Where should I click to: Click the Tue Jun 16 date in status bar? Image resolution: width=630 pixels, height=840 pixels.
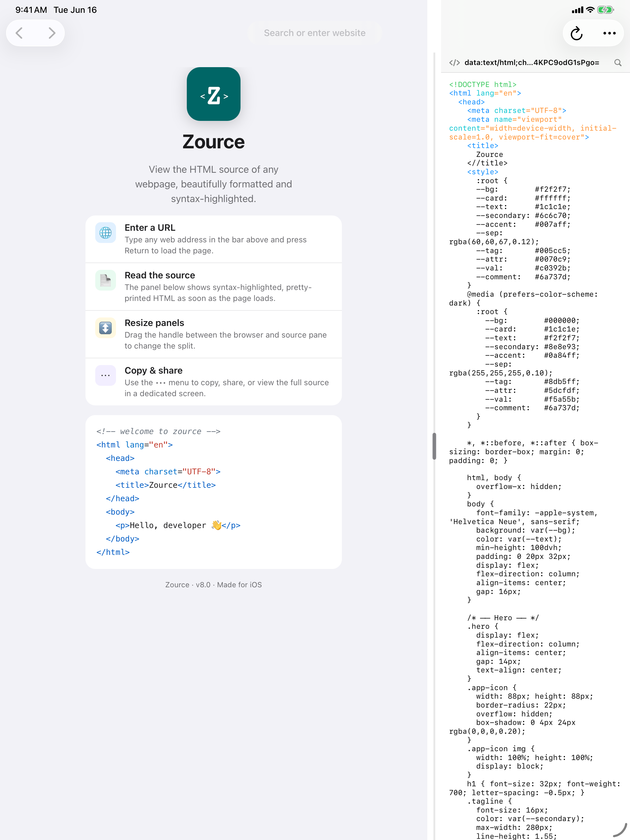pos(75,10)
